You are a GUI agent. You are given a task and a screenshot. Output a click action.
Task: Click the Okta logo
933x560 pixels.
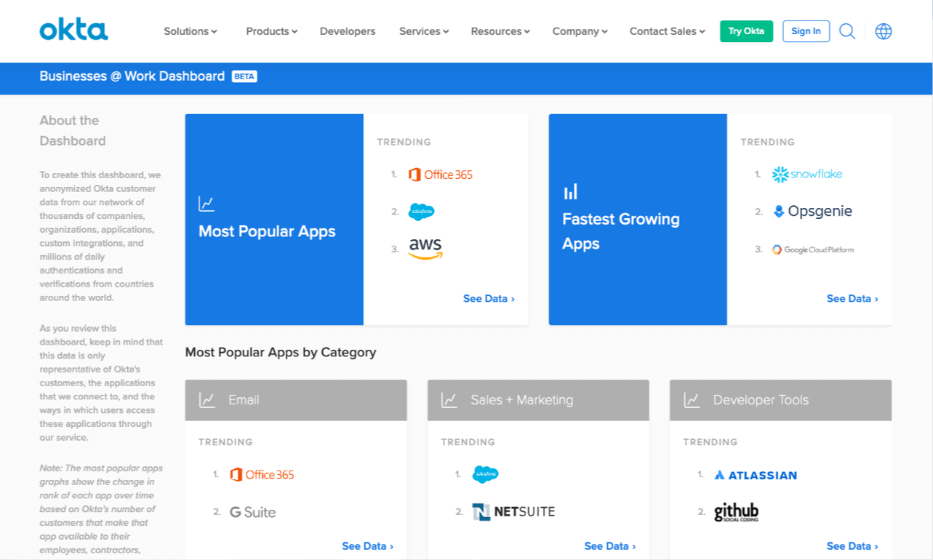pyautogui.click(x=73, y=30)
